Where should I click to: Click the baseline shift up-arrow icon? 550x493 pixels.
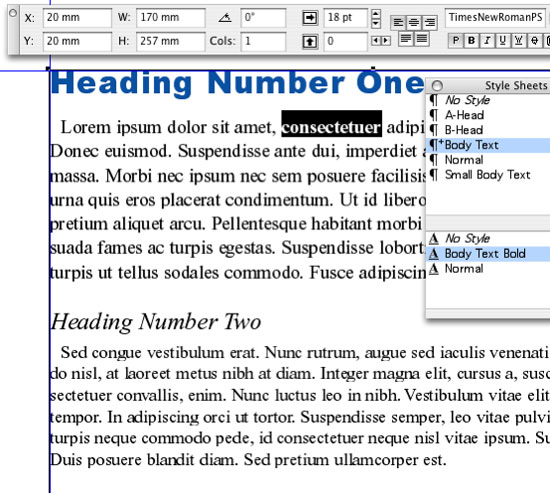click(x=310, y=42)
